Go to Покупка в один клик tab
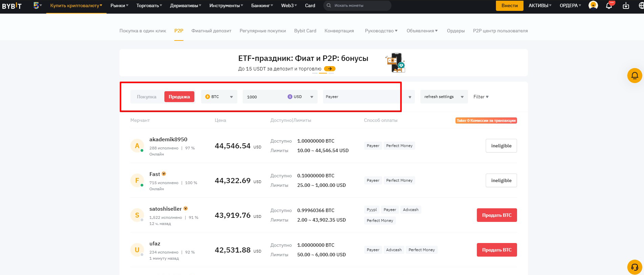Image resolution: width=644 pixels, height=275 pixels. pos(143,31)
